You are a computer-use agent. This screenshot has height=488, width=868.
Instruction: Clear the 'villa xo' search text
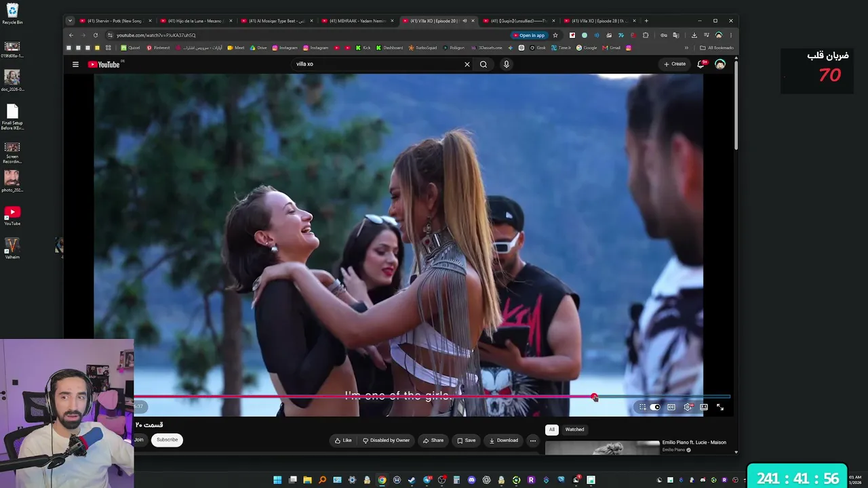point(467,64)
